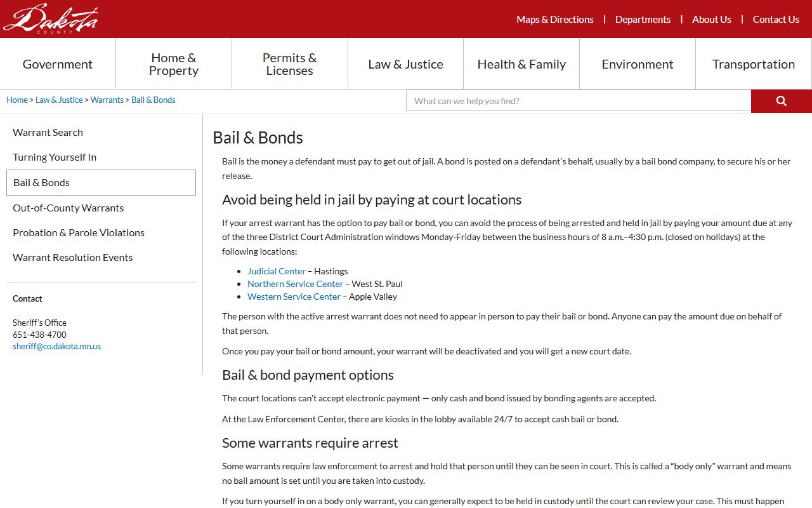The width and height of the screenshot is (812, 508).
Task: Open the Departments link
Action: [x=643, y=20]
